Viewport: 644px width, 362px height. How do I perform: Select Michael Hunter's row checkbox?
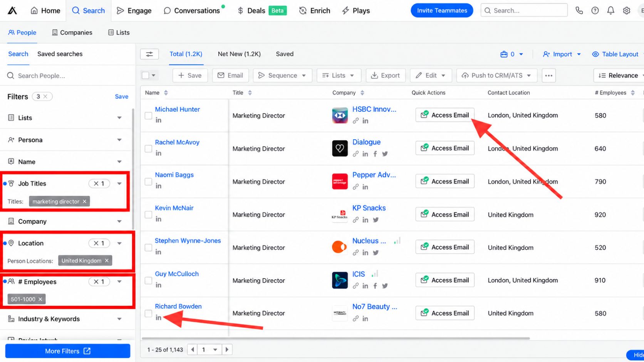pyautogui.click(x=148, y=115)
